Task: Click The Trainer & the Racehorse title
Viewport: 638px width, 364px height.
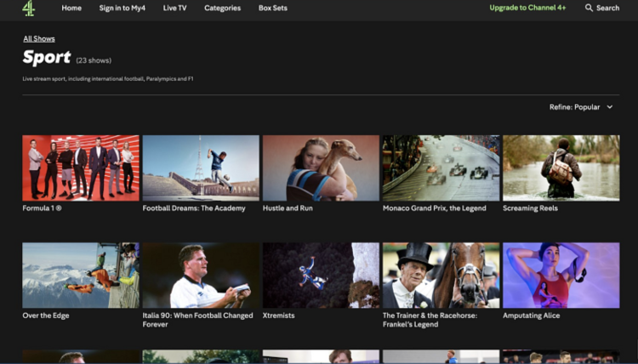Action: 430,320
